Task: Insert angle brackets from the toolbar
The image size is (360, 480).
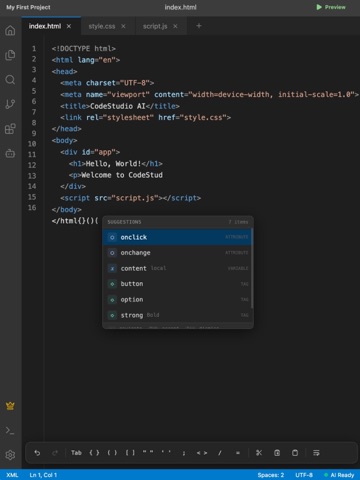Action: pyautogui.click(x=202, y=453)
